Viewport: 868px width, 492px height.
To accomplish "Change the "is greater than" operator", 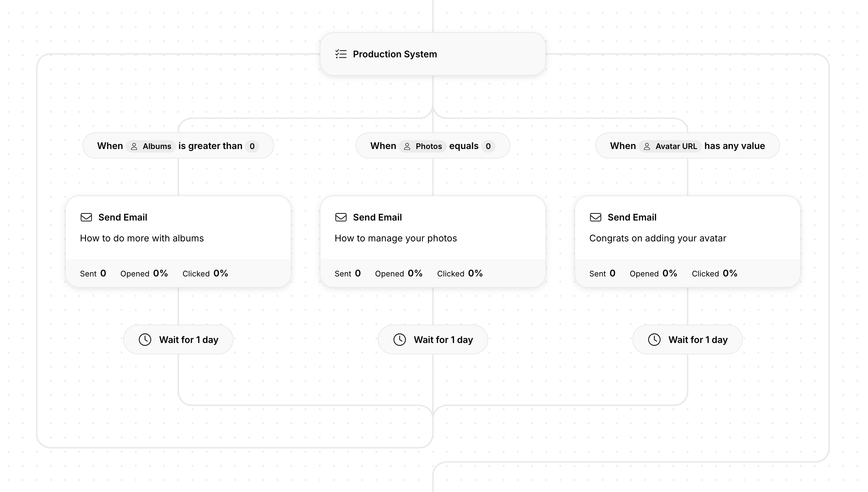I will click(x=210, y=146).
